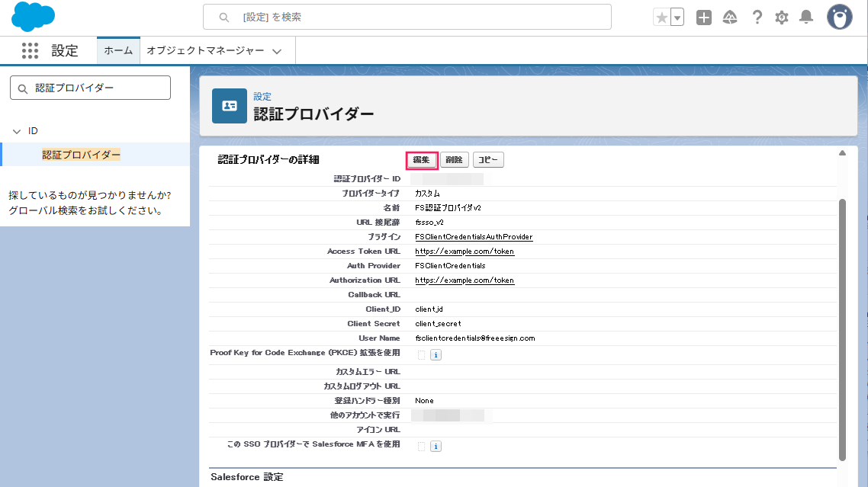Switch to the ホーム tab
The width and height of the screenshot is (868, 487).
pyautogui.click(x=118, y=50)
